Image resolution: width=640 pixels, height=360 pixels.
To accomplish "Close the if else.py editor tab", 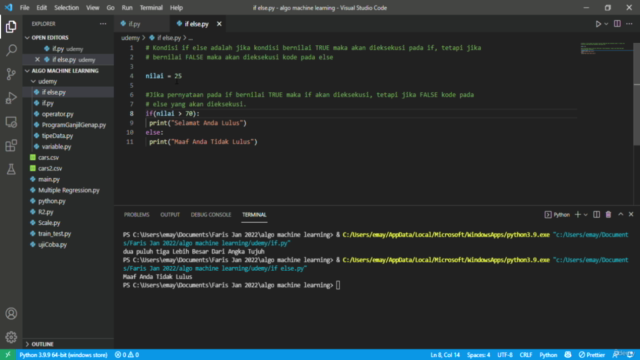I will 219,24.
